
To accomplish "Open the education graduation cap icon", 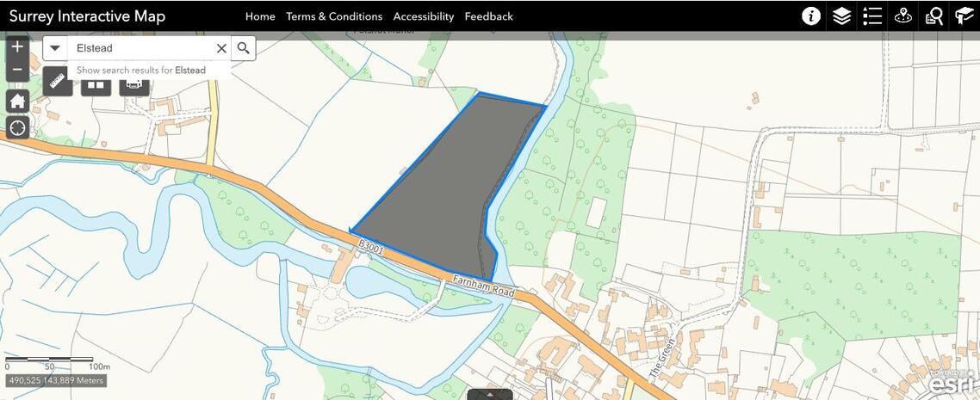I will pyautogui.click(x=963, y=16).
